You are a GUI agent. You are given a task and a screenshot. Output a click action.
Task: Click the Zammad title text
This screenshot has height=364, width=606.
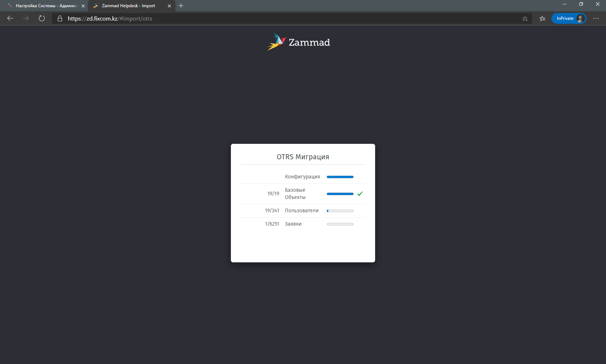point(309,43)
